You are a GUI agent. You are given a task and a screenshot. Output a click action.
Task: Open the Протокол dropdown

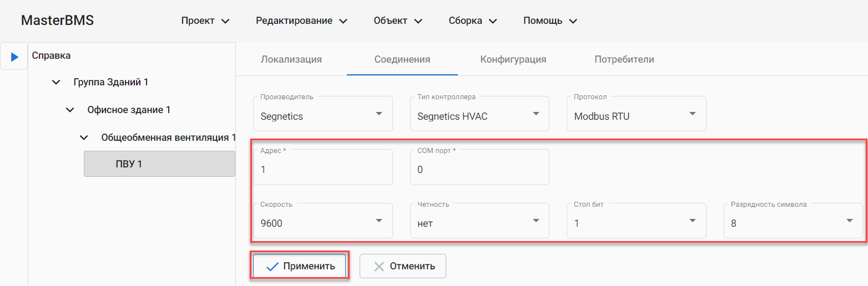635,114
